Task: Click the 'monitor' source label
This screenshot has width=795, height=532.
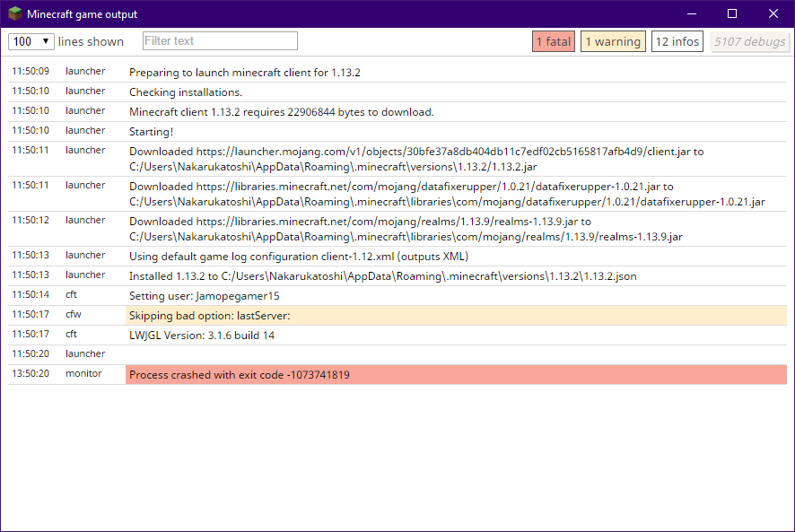Action: [x=83, y=374]
